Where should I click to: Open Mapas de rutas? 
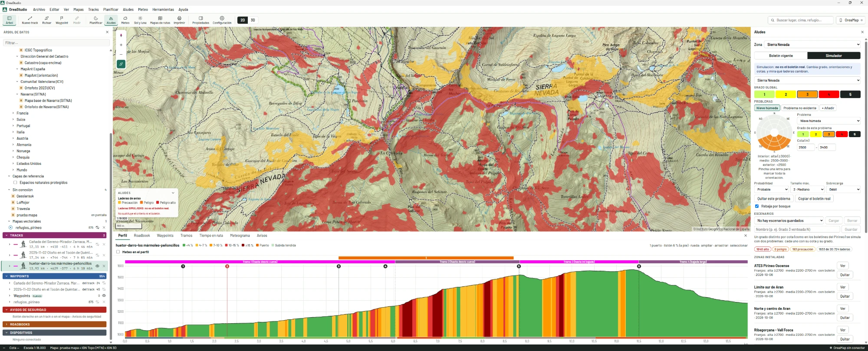pyautogui.click(x=160, y=20)
